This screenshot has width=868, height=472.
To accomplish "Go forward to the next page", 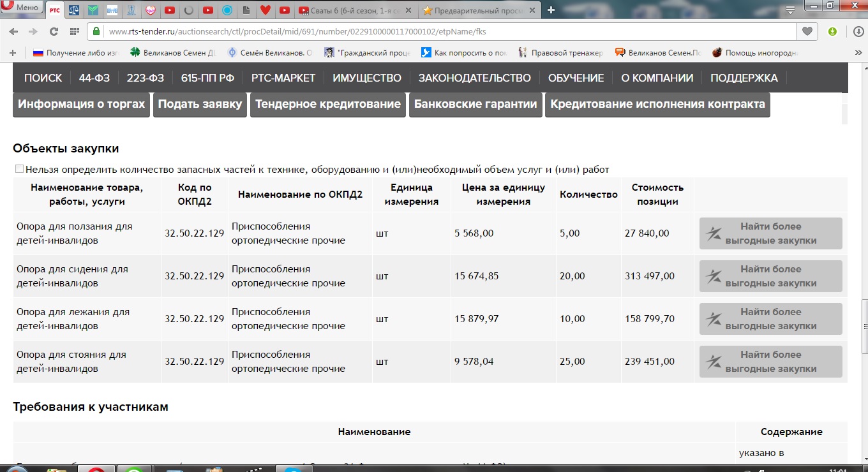I will click(x=33, y=31).
